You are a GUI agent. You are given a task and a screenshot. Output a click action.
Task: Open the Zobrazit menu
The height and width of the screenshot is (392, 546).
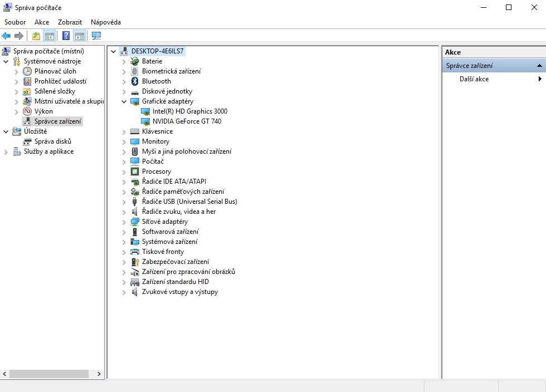coord(70,22)
